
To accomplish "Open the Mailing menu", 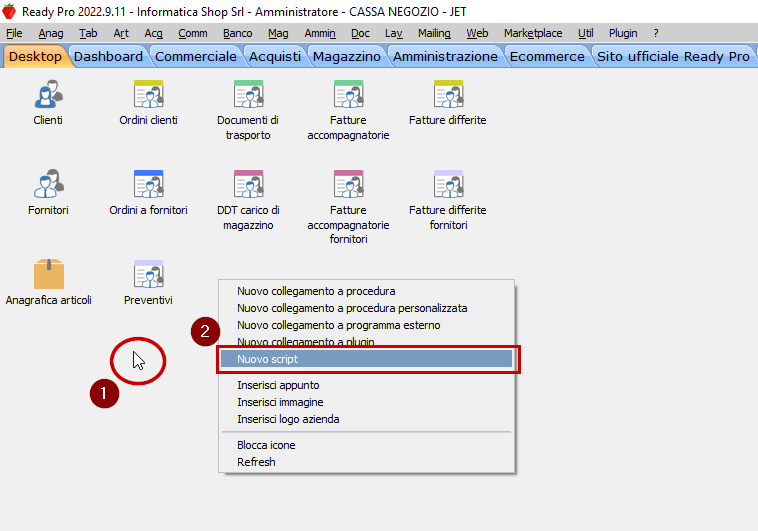I will (x=434, y=33).
